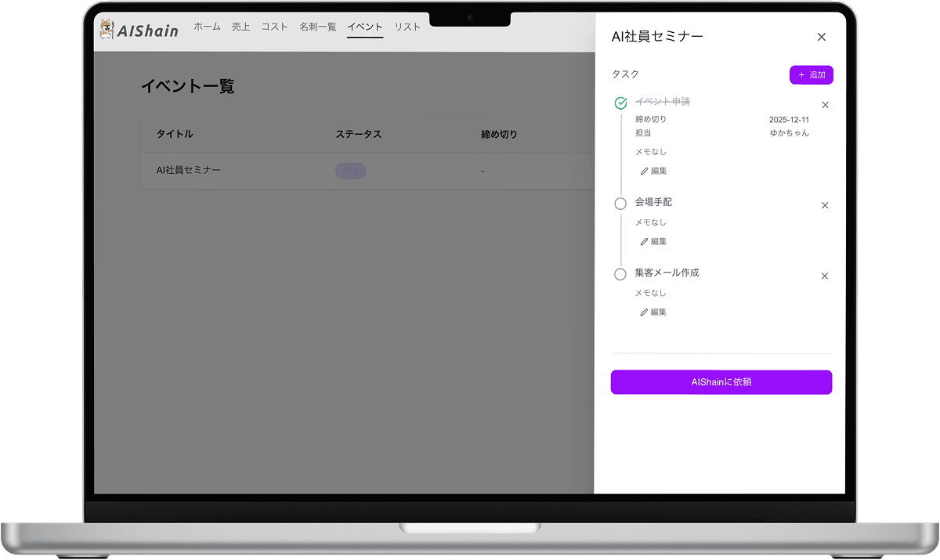Close the AI社員セミナー side panel
Viewport: 940px width, 560px height.
821,37
